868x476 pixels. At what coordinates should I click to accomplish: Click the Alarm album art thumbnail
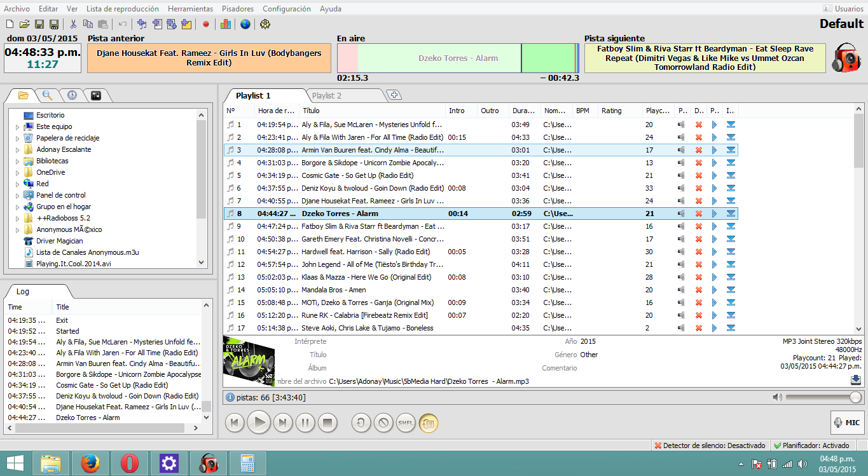[249, 362]
